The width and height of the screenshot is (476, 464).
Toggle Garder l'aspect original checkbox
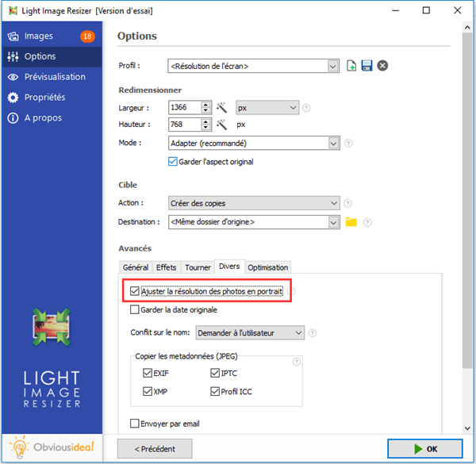[173, 162]
